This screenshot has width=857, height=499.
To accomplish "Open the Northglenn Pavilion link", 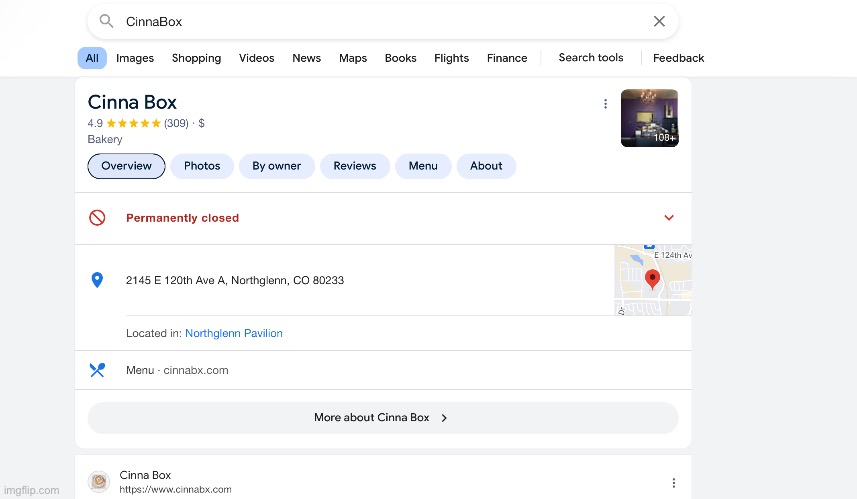I will pyautogui.click(x=234, y=333).
